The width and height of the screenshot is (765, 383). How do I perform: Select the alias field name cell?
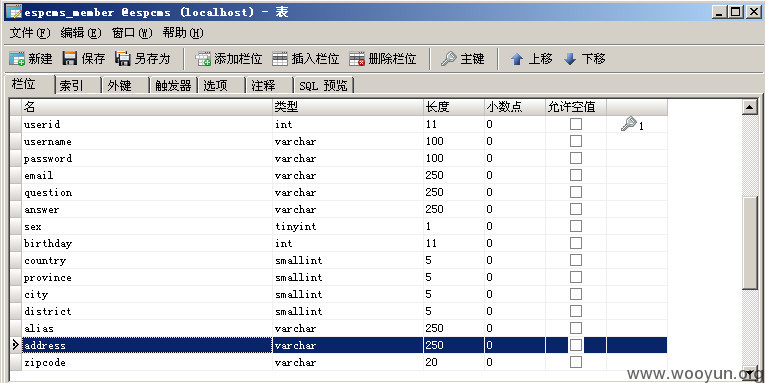click(x=147, y=328)
